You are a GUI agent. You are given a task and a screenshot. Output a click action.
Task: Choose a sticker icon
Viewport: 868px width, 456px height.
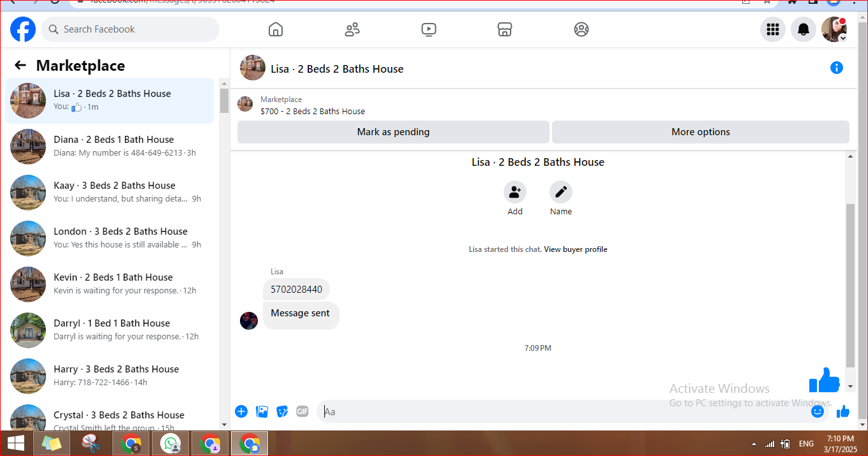(282, 411)
